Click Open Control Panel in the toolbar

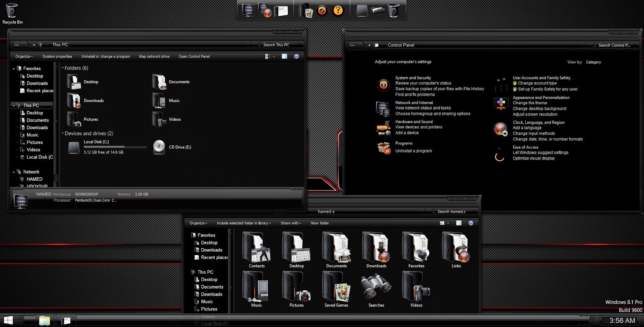pyautogui.click(x=194, y=56)
